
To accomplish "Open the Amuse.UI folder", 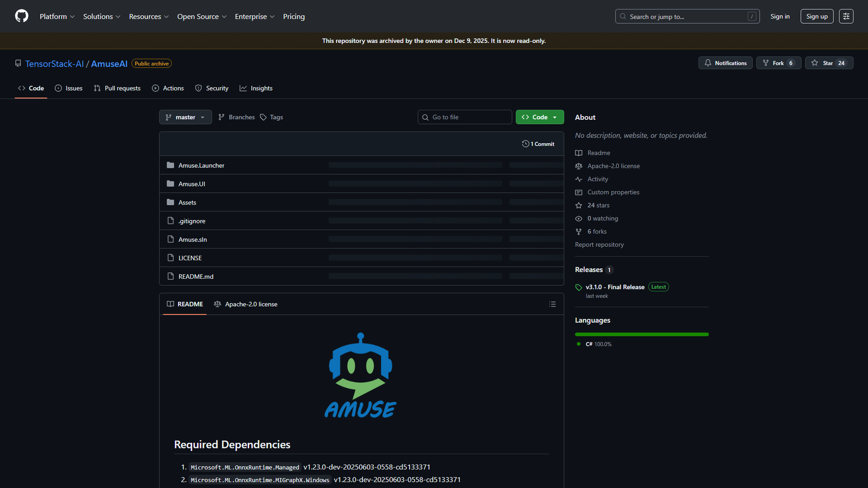I will point(192,184).
